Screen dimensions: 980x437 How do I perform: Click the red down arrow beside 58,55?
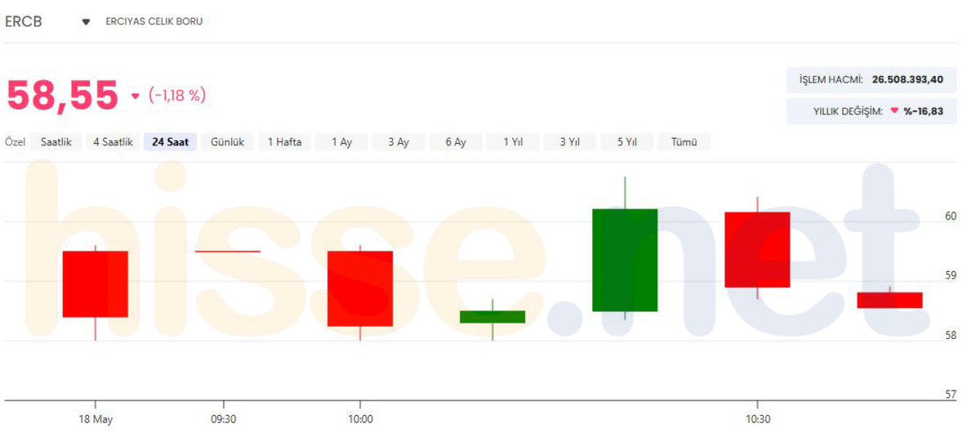(x=136, y=96)
